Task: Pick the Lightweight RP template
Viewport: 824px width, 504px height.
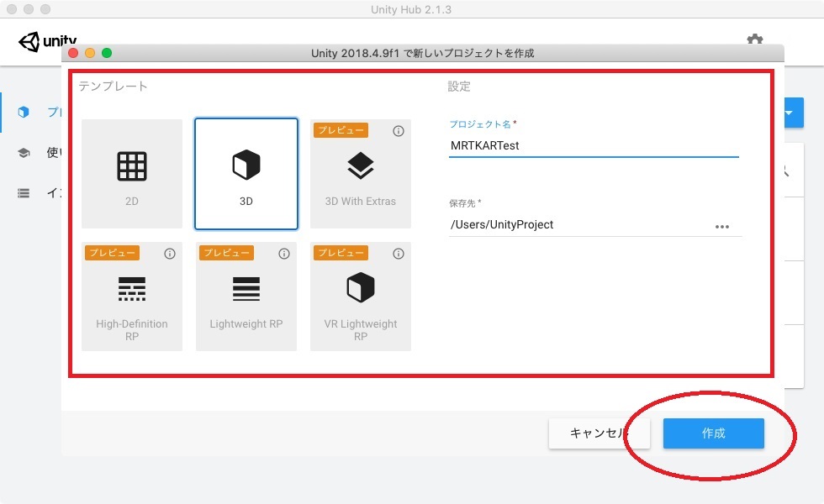Action: (x=246, y=296)
